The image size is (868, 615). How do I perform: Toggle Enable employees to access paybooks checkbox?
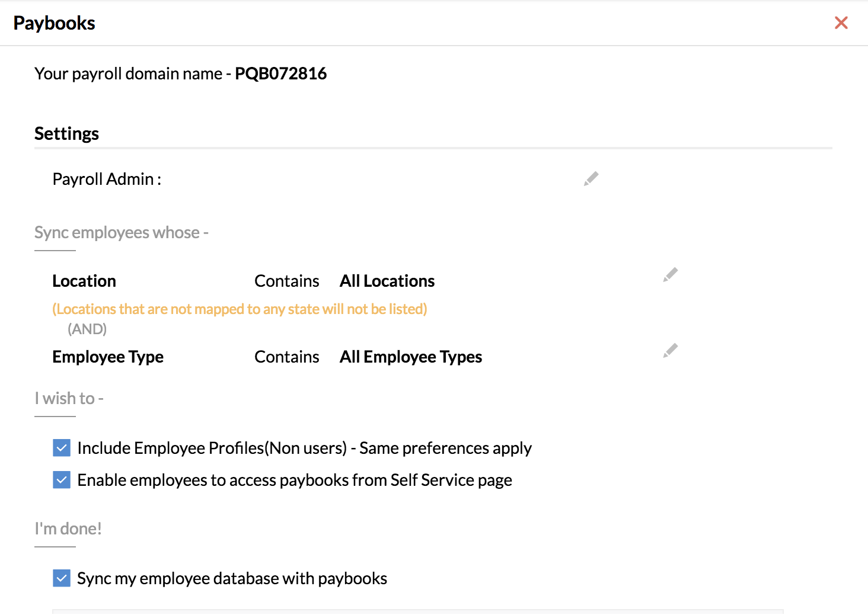click(x=62, y=480)
